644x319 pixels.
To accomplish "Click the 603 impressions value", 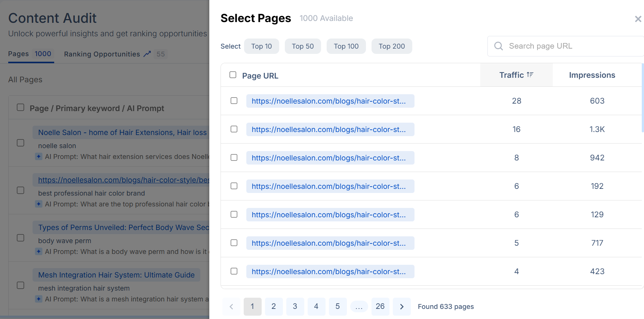I will (x=597, y=101).
